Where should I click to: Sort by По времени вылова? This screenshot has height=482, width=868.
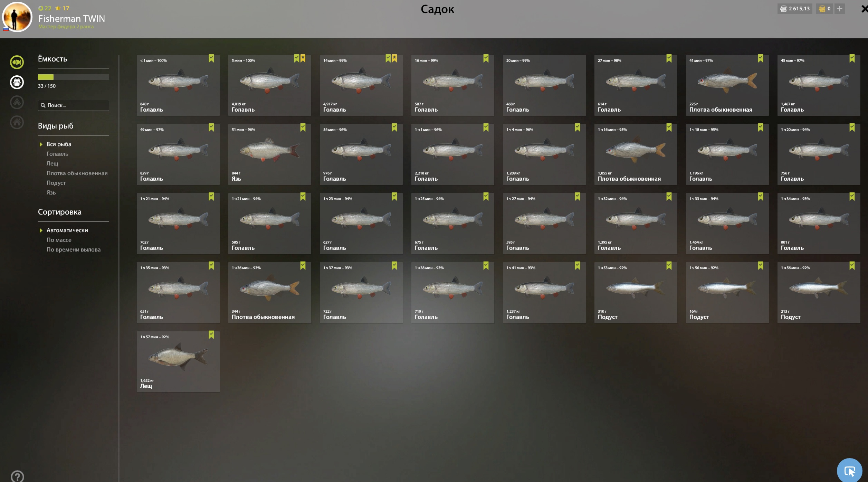[74, 249]
